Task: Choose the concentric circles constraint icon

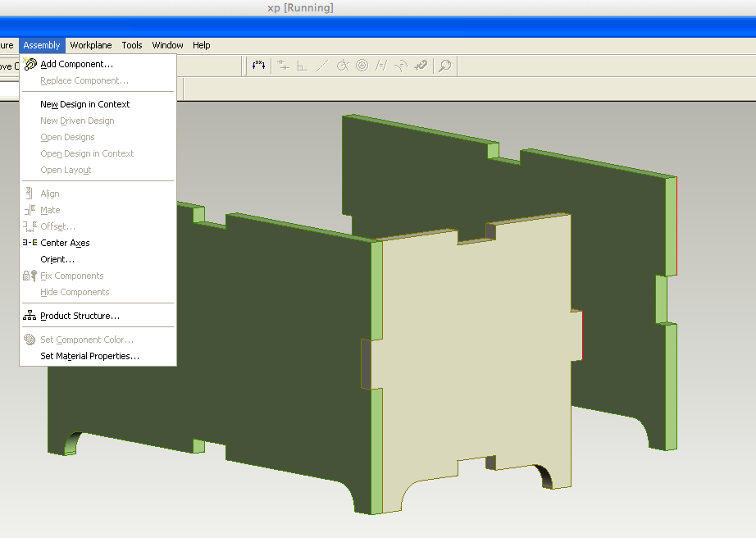Action: coord(362,65)
